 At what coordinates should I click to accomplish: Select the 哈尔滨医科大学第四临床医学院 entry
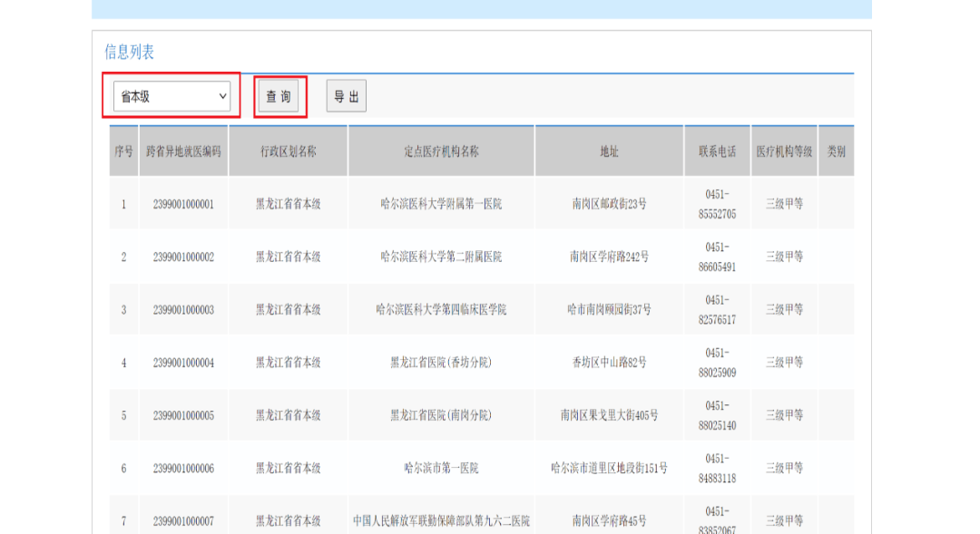coord(441,310)
